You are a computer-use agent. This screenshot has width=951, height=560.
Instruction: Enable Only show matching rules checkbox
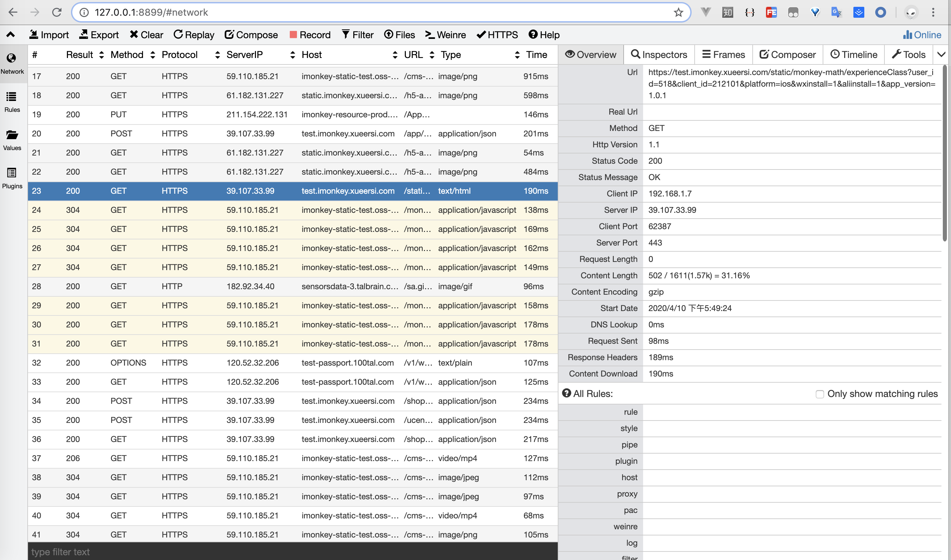820,394
